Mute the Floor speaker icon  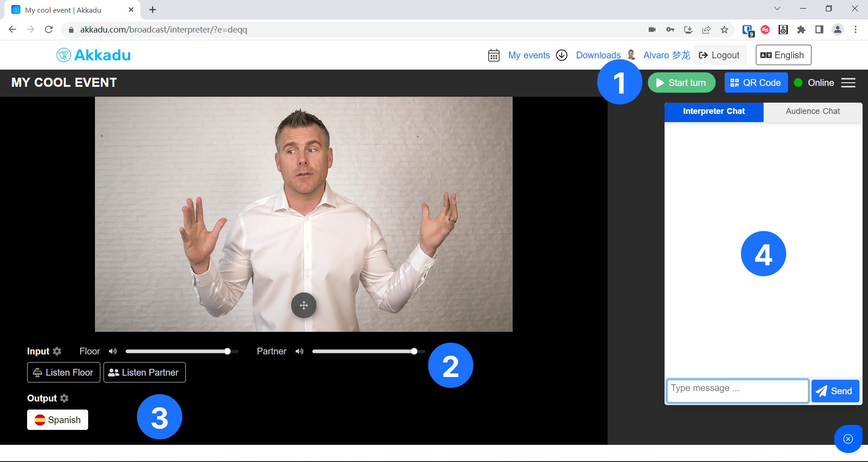click(113, 351)
